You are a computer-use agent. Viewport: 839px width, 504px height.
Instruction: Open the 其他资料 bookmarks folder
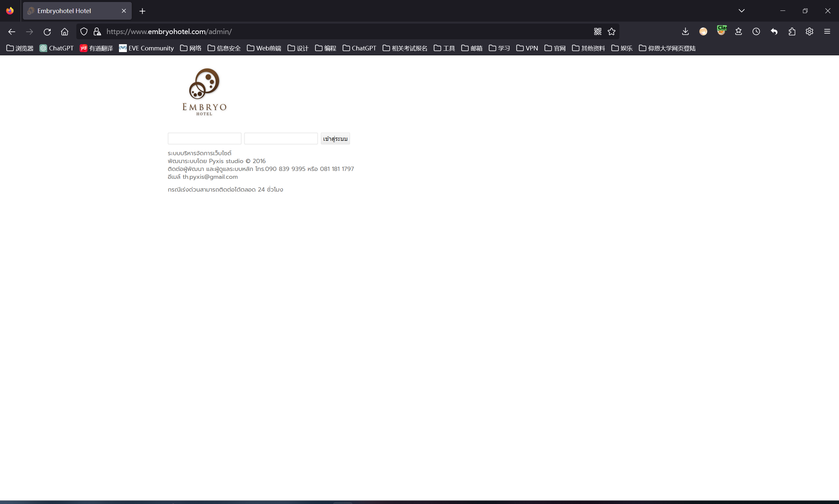pos(588,48)
